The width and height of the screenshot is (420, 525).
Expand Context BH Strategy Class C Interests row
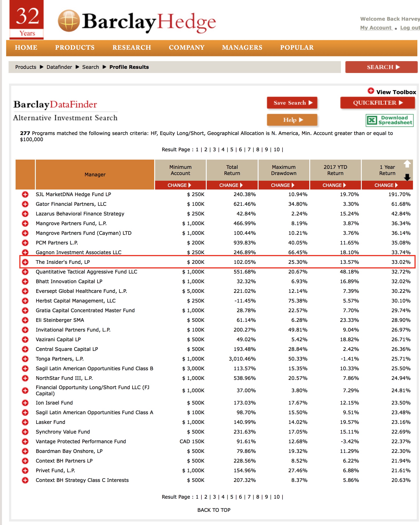pyautogui.click(x=25, y=480)
